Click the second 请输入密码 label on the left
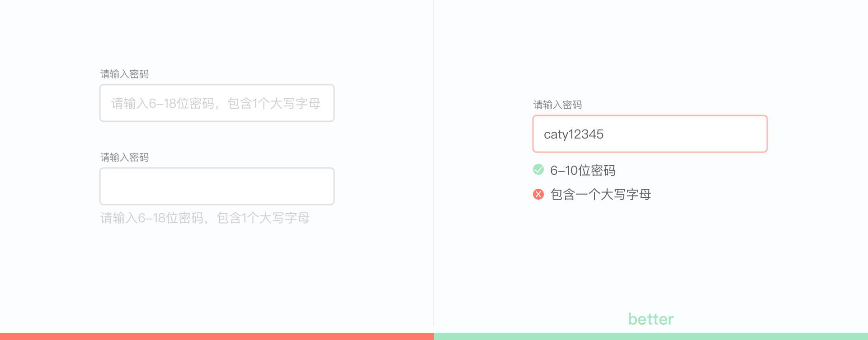 click(124, 157)
